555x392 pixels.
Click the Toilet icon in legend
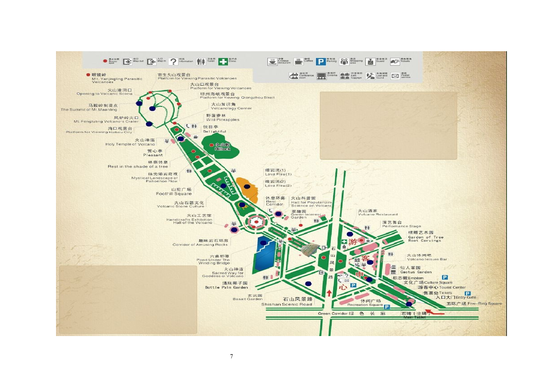pos(201,61)
